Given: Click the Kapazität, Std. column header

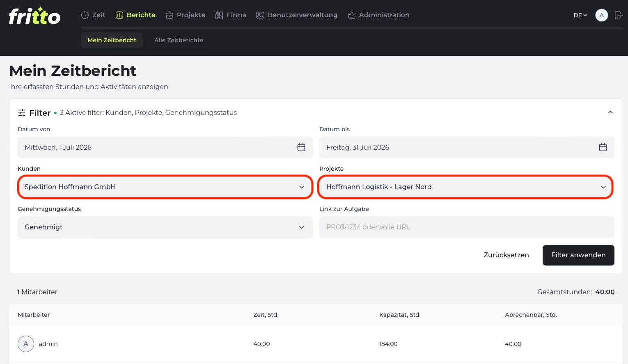Looking at the screenshot, I should click(400, 315).
